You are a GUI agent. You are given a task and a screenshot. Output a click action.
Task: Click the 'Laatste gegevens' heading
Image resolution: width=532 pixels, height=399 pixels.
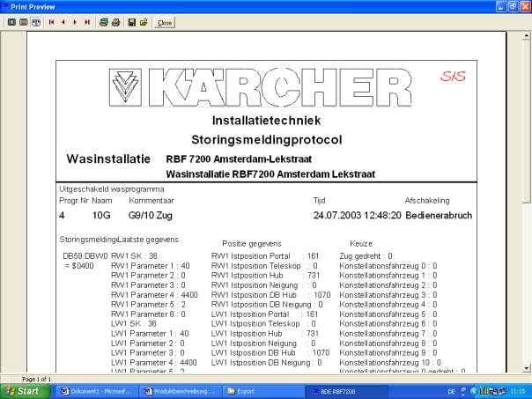[148, 240]
